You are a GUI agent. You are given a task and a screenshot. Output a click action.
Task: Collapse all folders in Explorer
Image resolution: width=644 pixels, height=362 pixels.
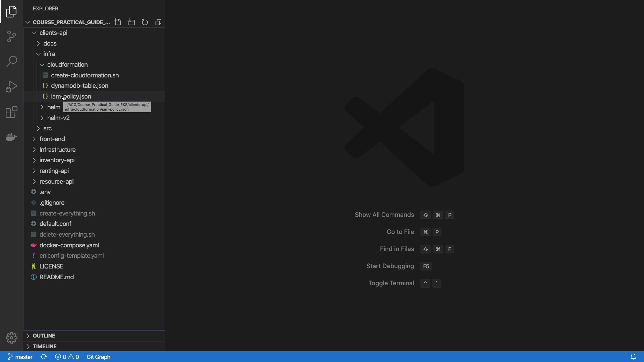(x=159, y=22)
